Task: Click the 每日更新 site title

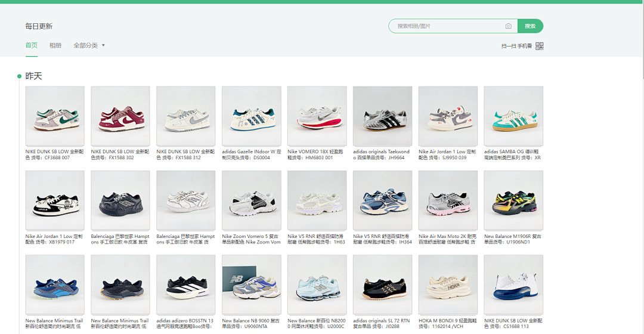Action: click(39, 26)
